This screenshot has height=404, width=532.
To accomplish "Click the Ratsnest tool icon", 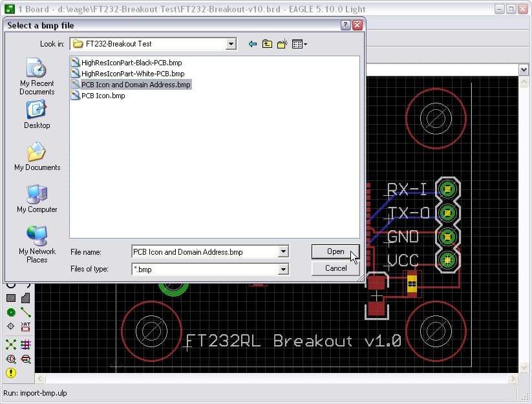I will tap(11, 343).
